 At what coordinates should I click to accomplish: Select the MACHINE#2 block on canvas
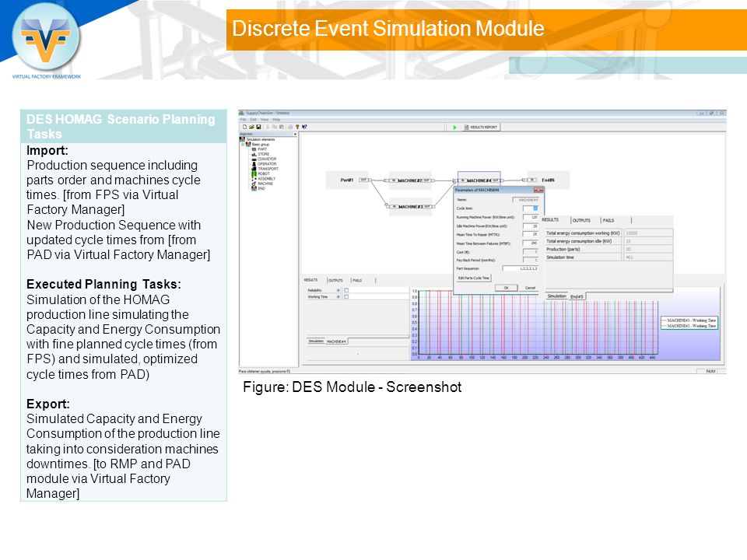coord(410,181)
